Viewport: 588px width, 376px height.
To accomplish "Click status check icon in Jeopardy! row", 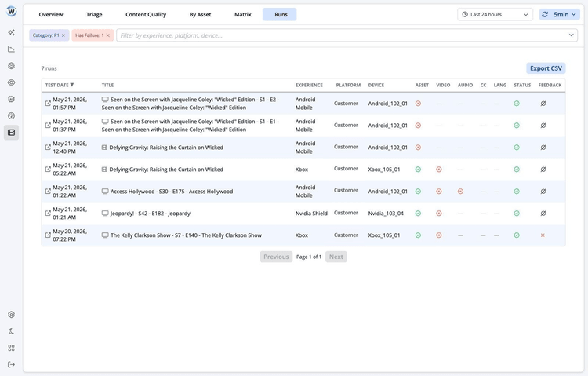I will (517, 214).
